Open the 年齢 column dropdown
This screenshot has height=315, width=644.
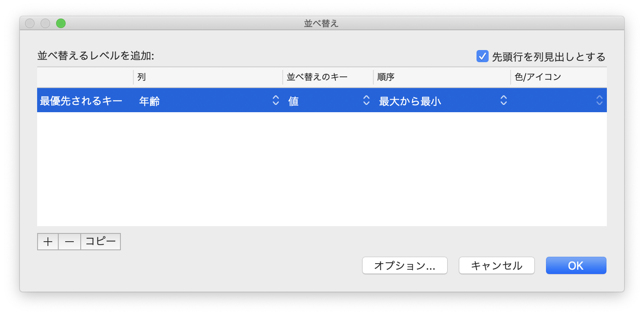pyautogui.click(x=209, y=101)
